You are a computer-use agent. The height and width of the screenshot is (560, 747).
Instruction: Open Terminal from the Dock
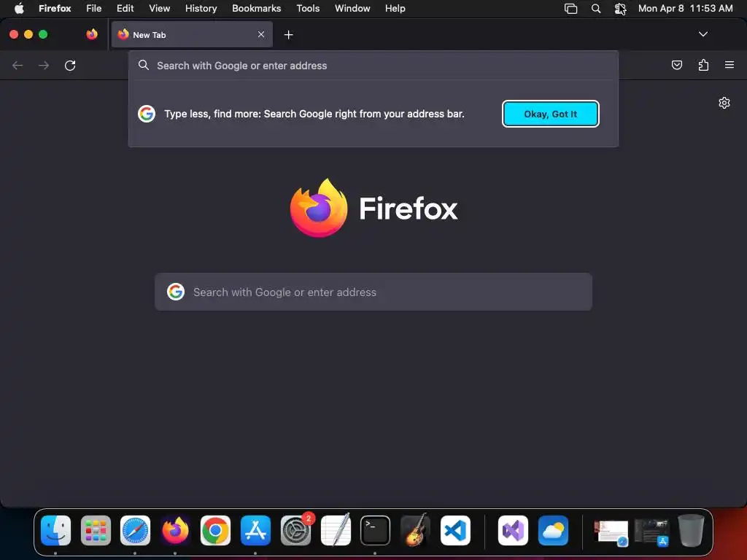pos(376,530)
